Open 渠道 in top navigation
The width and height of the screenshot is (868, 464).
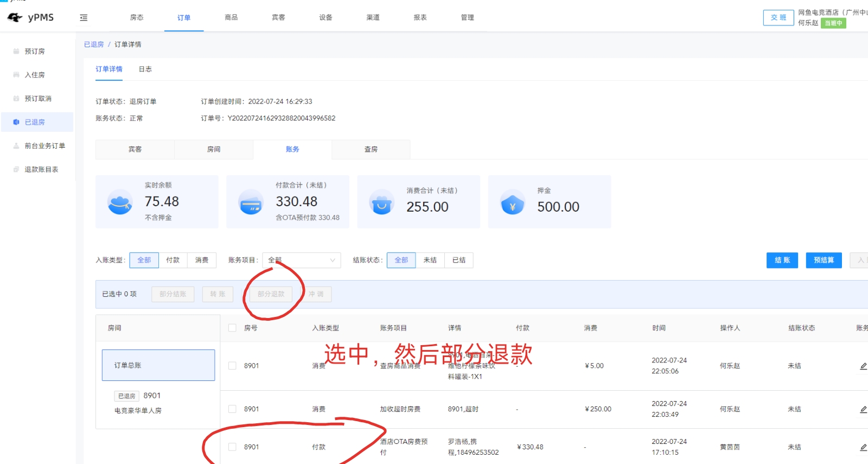373,17
